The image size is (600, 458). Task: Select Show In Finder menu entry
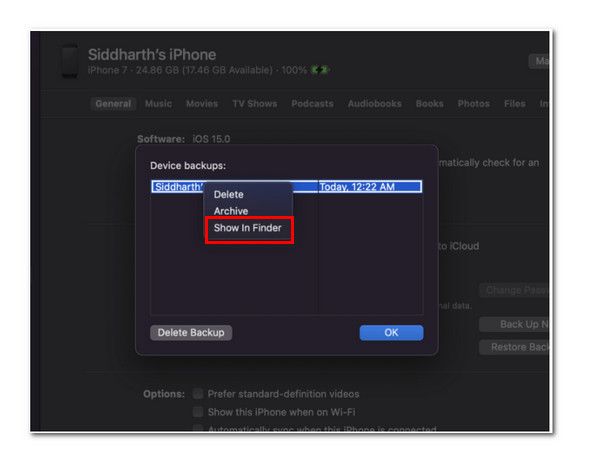[248, 228]
